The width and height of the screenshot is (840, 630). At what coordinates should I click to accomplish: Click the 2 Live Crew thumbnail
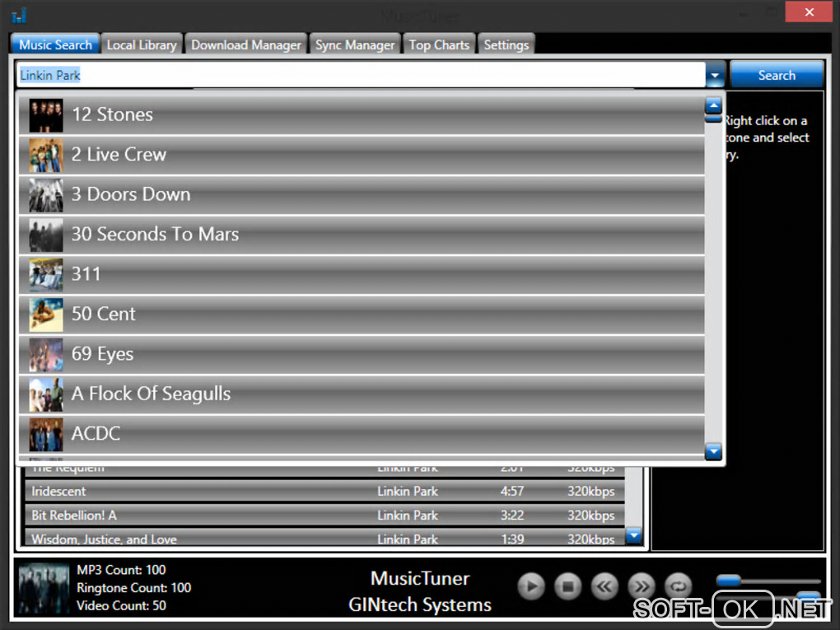46,156
